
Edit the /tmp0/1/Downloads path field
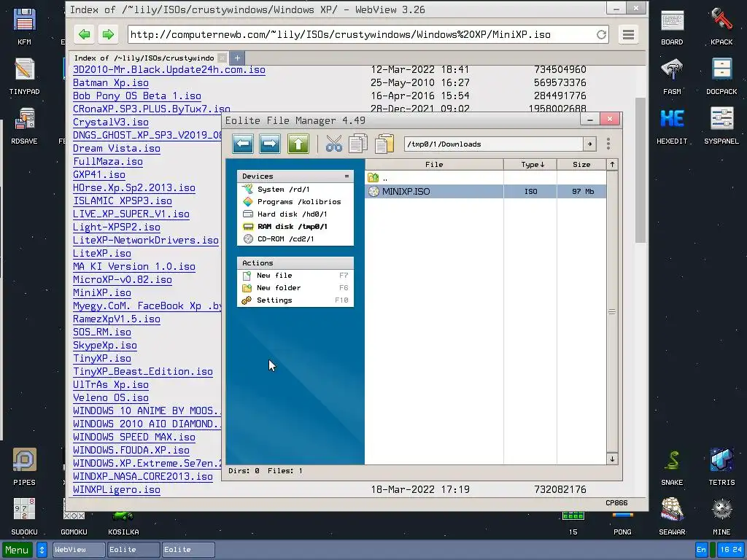[494, 144]
